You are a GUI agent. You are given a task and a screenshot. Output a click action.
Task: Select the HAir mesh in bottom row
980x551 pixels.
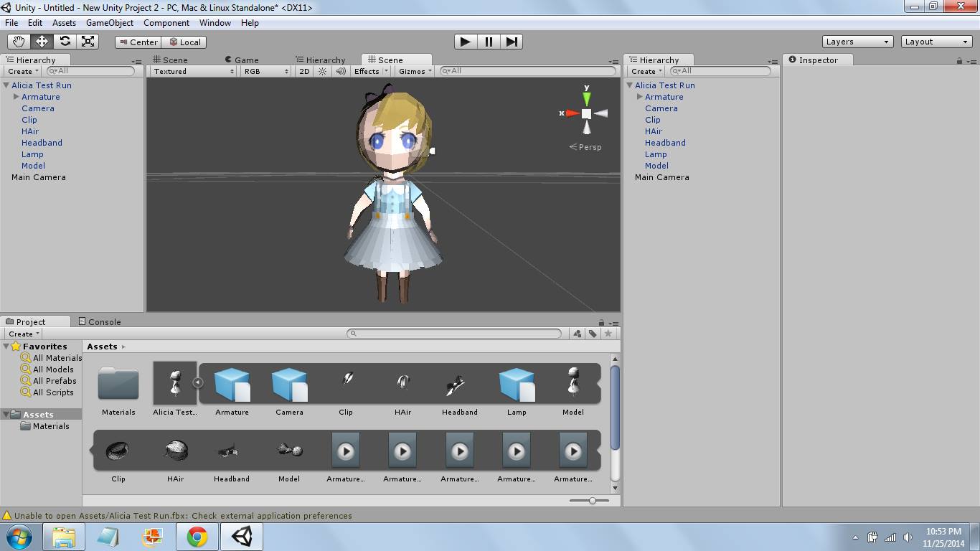pyautogui.click(x=175, y=451)
